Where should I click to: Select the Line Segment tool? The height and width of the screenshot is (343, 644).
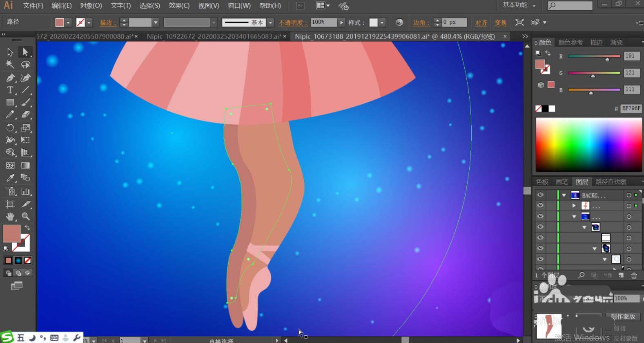point(25,90)
